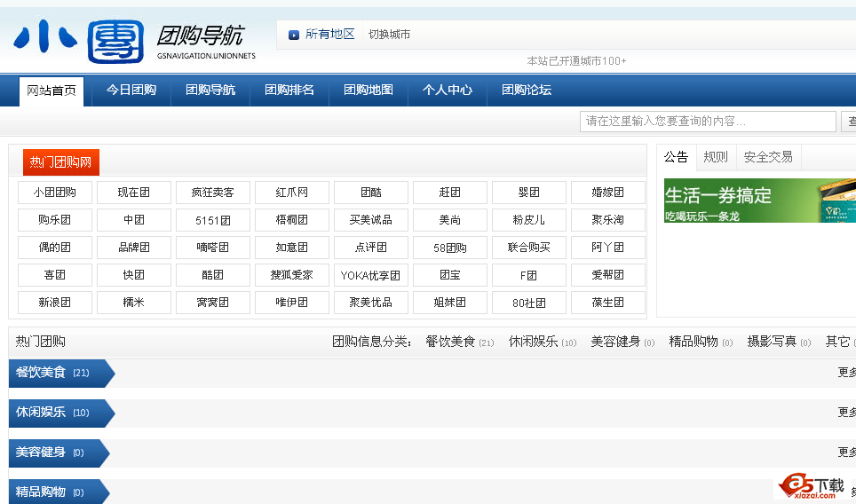Open the 婚嫁团 site button
This screenshot has height=504, width=856.
[x=608, y=193]
